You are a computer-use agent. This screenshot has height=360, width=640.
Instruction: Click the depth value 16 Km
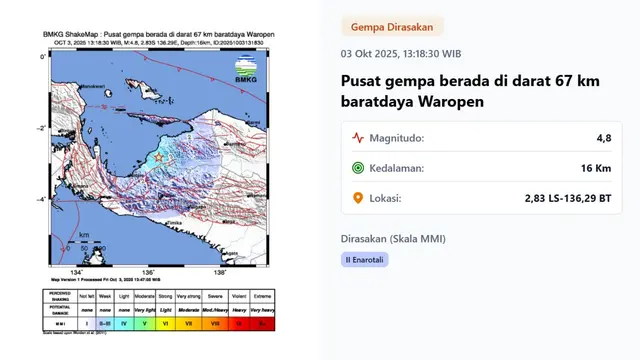tap(596, 168)
